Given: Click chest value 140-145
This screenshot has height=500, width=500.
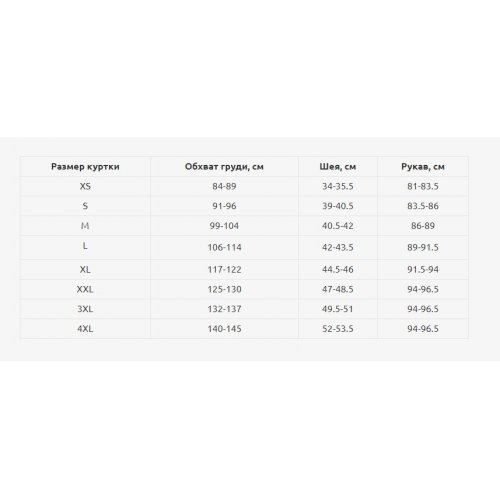Looking at the screenshot, I should point(224,329).
